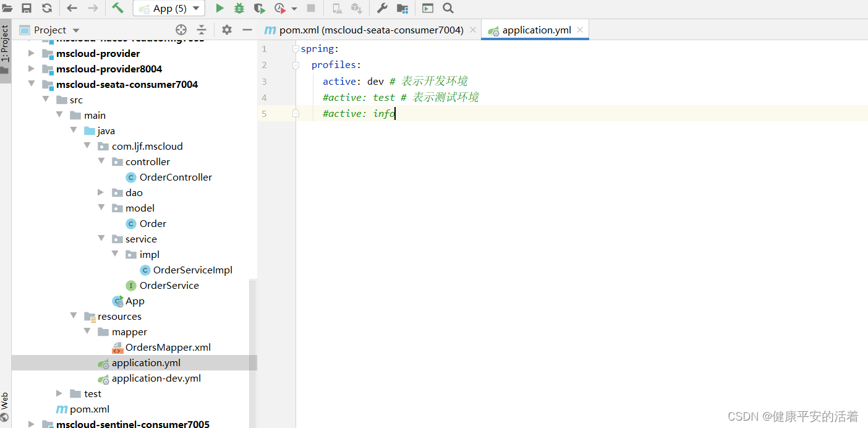Run the App with the green play icon
The height and width of the screenshot is (428, 868).
[x=219, y=8]
